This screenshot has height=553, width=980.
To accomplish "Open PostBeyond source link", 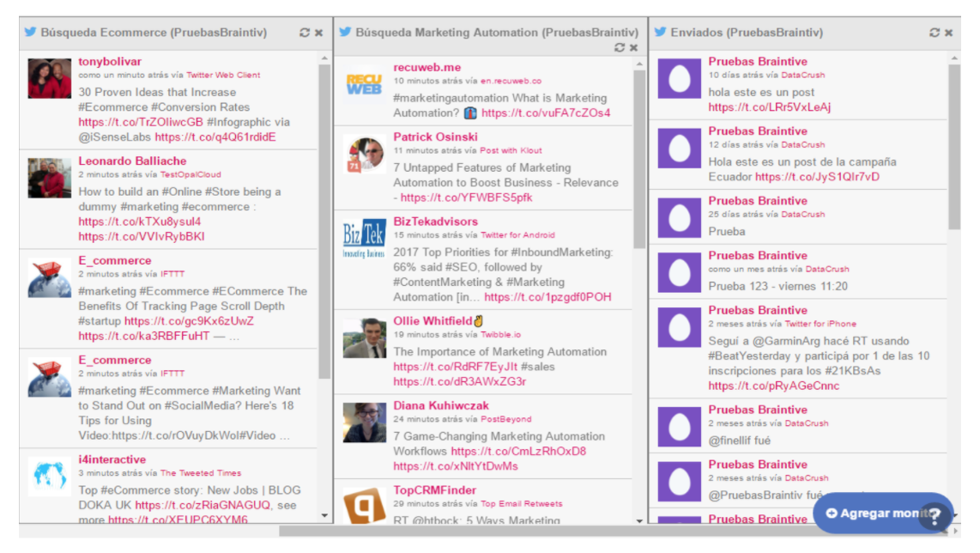I will (x=505, y=419).
